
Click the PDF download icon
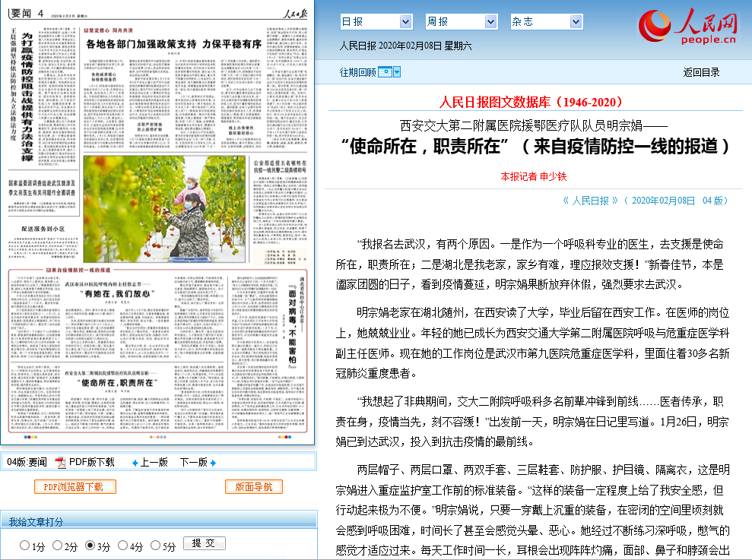pos(60,462)
